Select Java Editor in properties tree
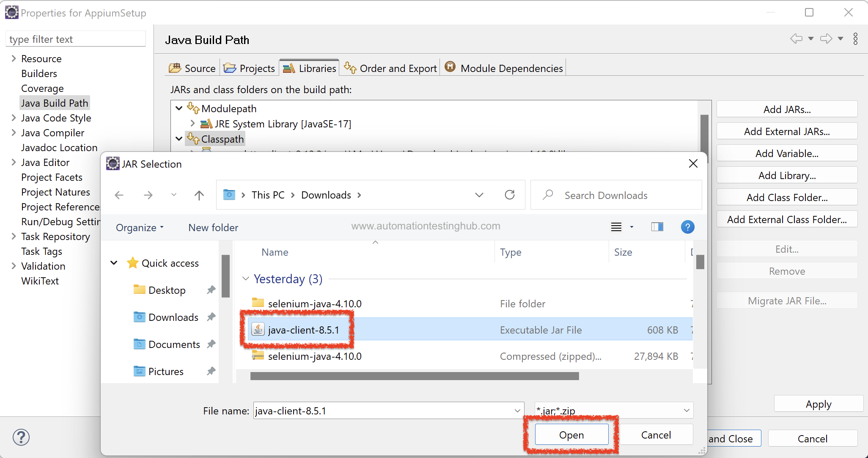 click(x=45, y=162)
